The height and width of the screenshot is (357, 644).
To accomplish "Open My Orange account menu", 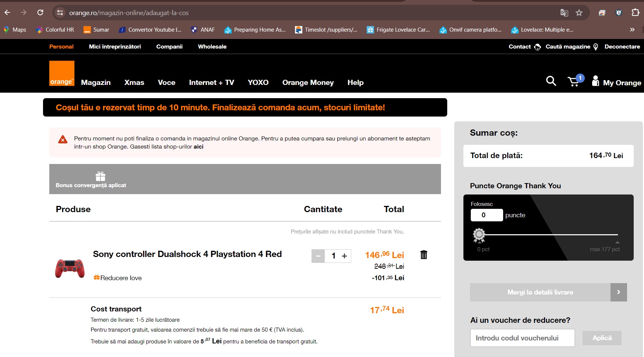I will click(616, 82).
